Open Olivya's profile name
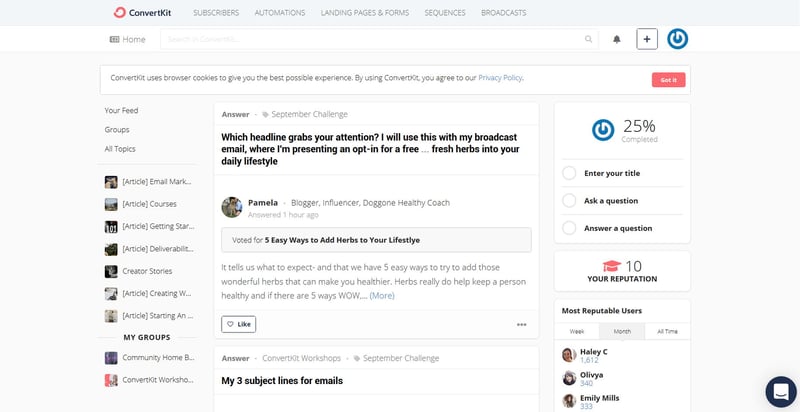 [592, 375]
